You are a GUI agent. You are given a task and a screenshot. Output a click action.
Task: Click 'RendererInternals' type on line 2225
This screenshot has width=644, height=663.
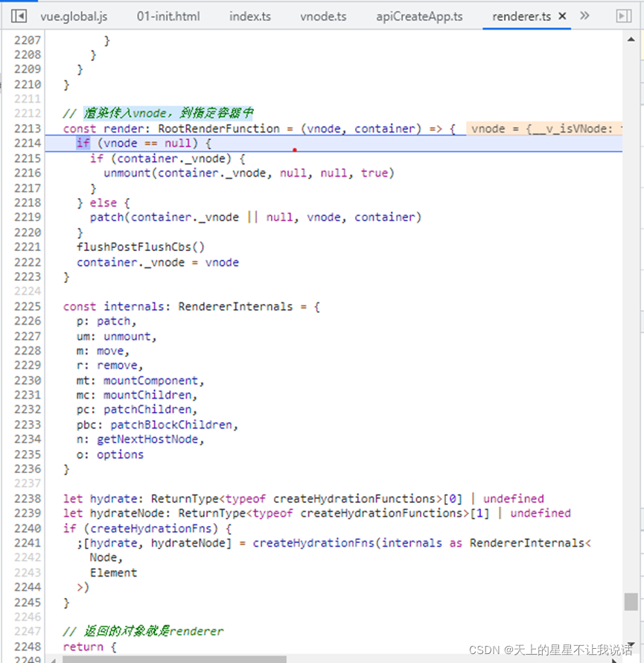pyautogui.click(x=235, y=306)
